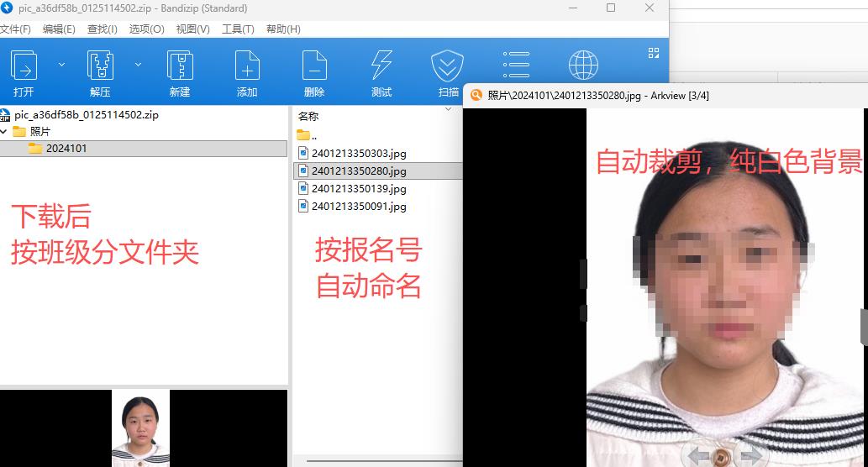The image size is (868, 467).
Task: Click the Scan (扫描) shield icon
Action: pos(447,66)
